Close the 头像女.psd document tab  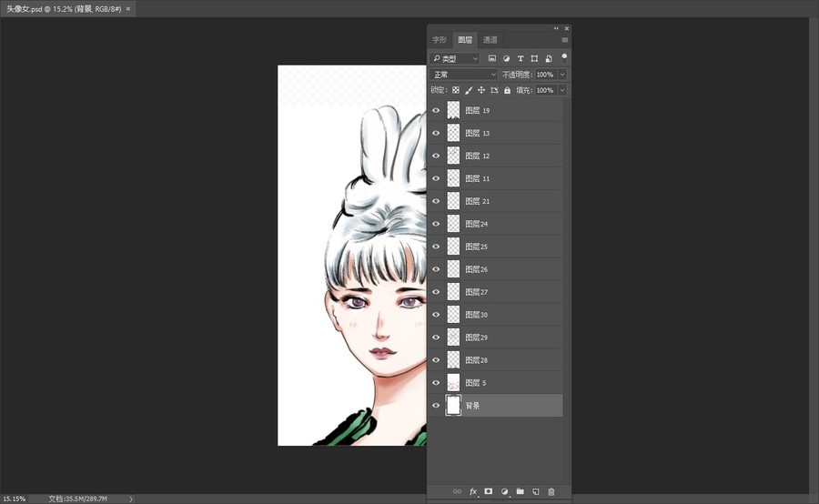(x=128, y=9)
